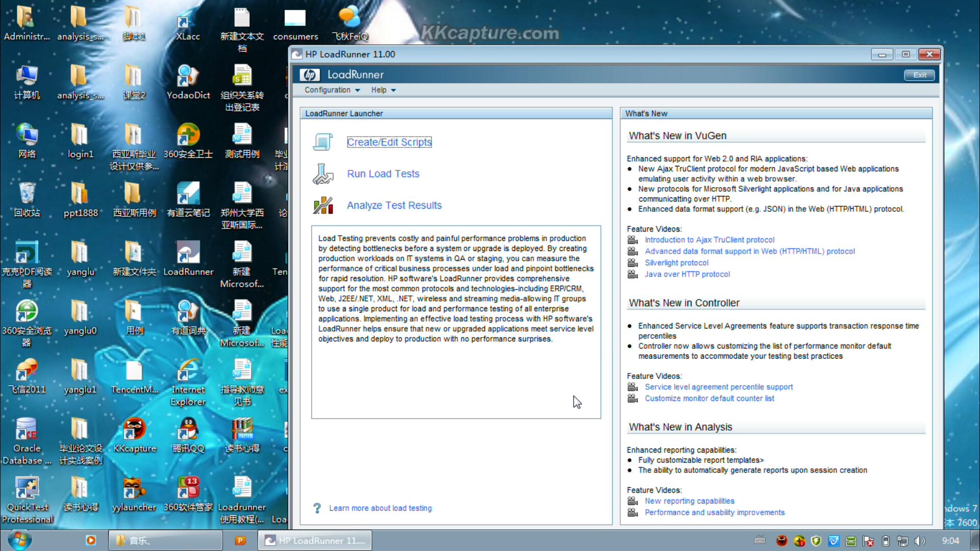The image size is (980, 551).
Task: Click the taskbar clock showing 9:04
Action: tap(950, 541)
